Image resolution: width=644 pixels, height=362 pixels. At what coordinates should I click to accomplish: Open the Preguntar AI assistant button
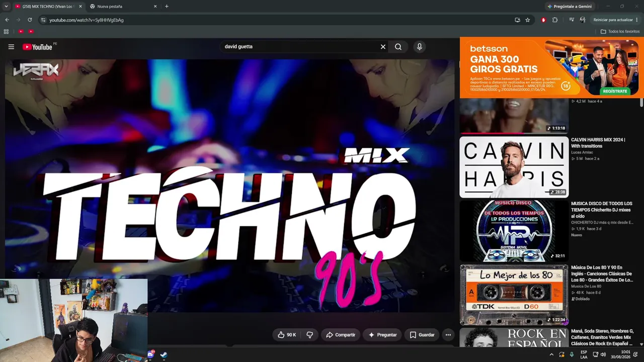pos(382,335)
